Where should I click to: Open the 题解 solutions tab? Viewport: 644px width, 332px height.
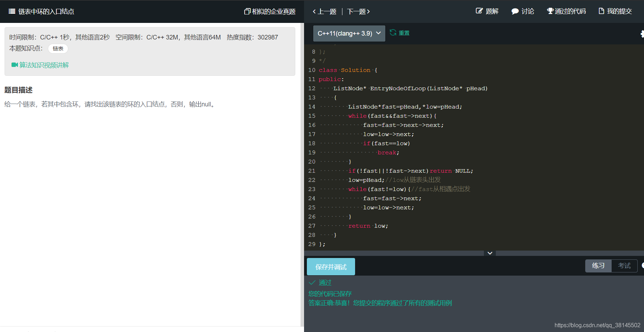(x=487, y=11)
